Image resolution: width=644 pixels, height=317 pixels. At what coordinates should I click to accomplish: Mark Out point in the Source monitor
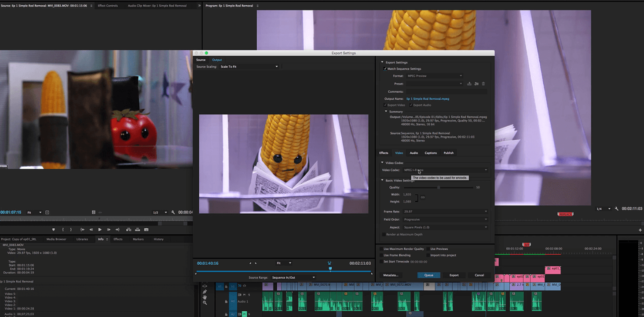coord(71,230)
